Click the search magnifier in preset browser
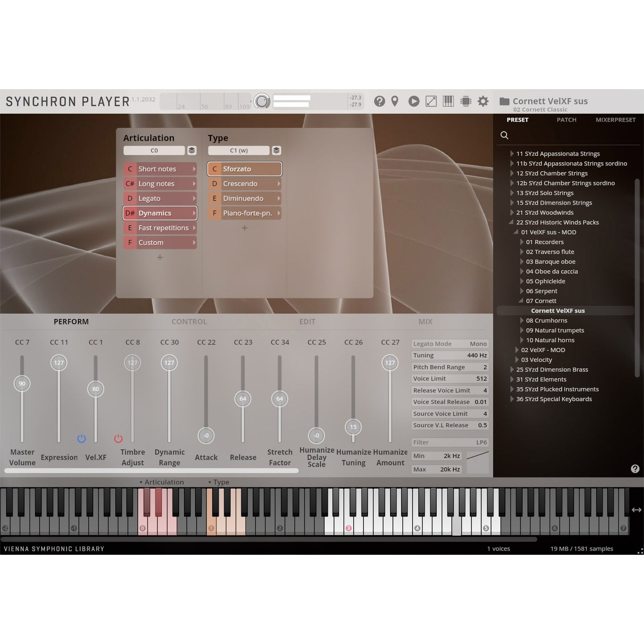Image resolution: width=644 pixels, height=644 pixels. point(505,135)
